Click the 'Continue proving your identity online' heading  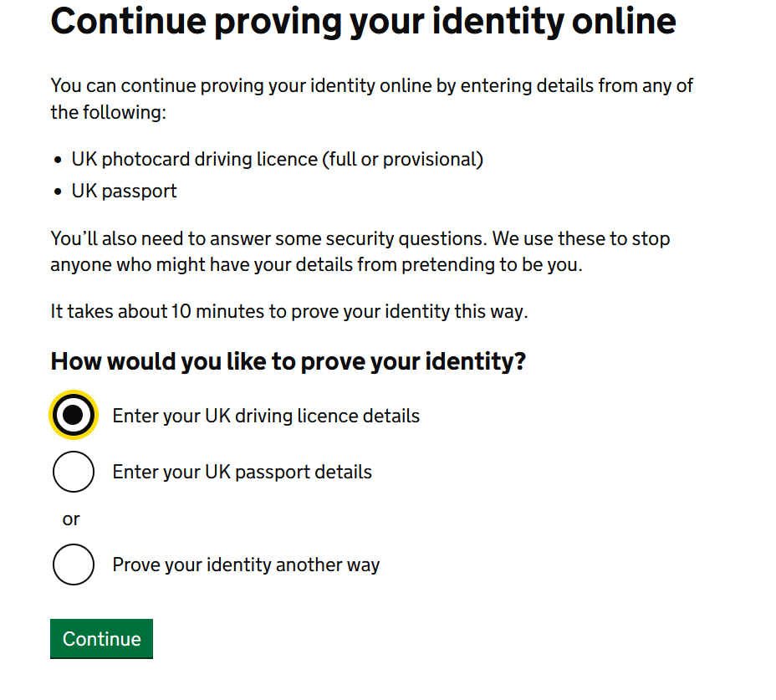coord(363,22)
